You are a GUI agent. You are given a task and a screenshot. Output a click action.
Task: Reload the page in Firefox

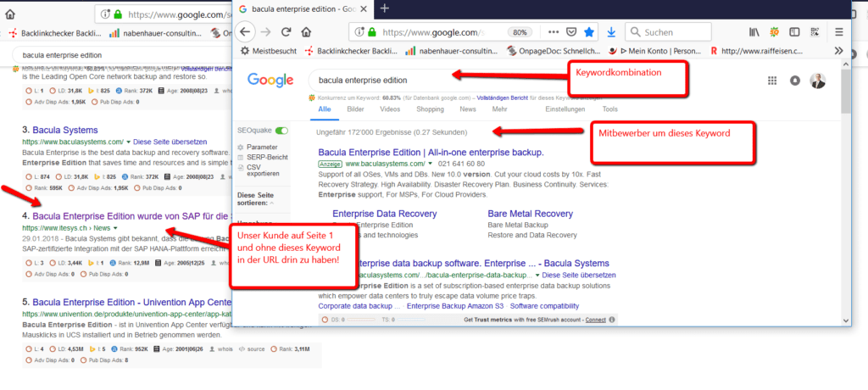(287, 32)
